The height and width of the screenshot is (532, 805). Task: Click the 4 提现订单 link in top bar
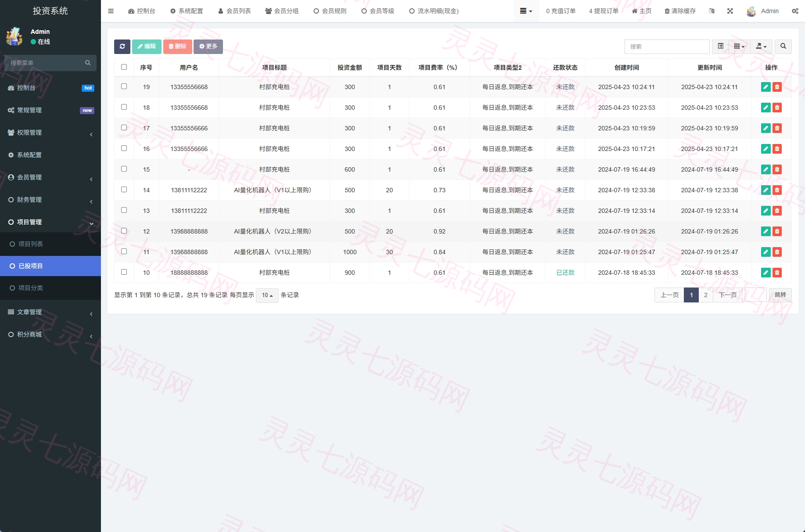click(604, 11)
